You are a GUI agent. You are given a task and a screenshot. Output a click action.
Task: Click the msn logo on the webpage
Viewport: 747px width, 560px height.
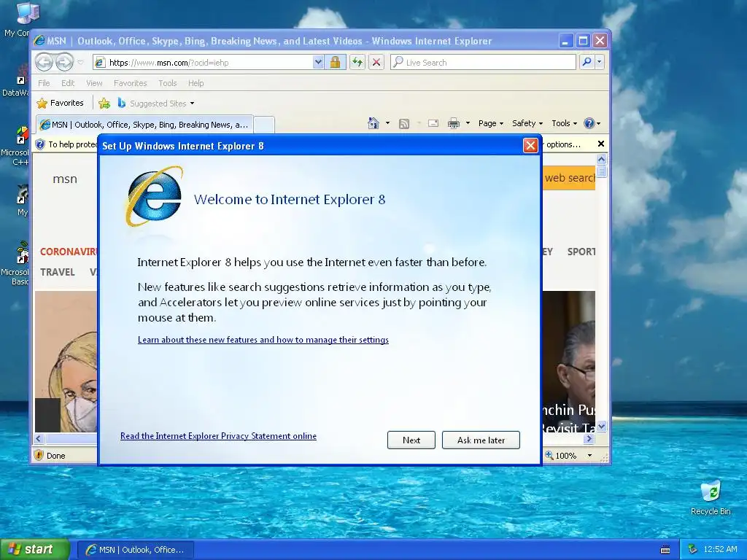pos(65,179)
